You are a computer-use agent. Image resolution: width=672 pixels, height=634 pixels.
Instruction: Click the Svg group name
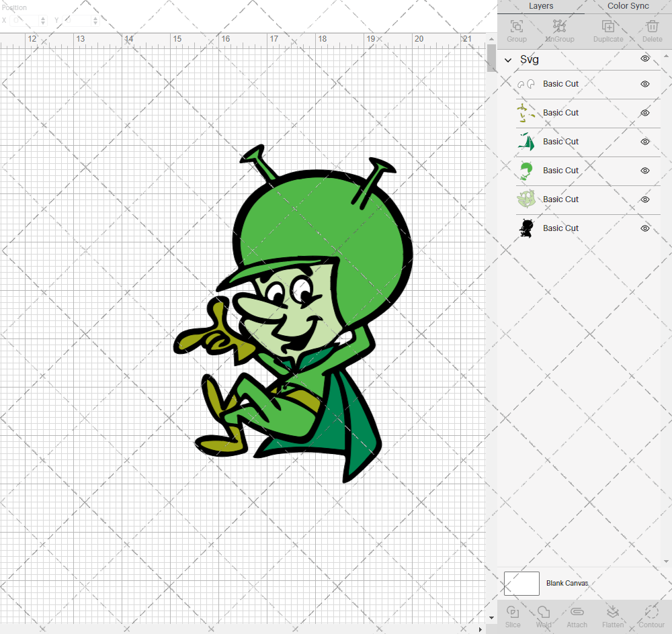[530, 60]
